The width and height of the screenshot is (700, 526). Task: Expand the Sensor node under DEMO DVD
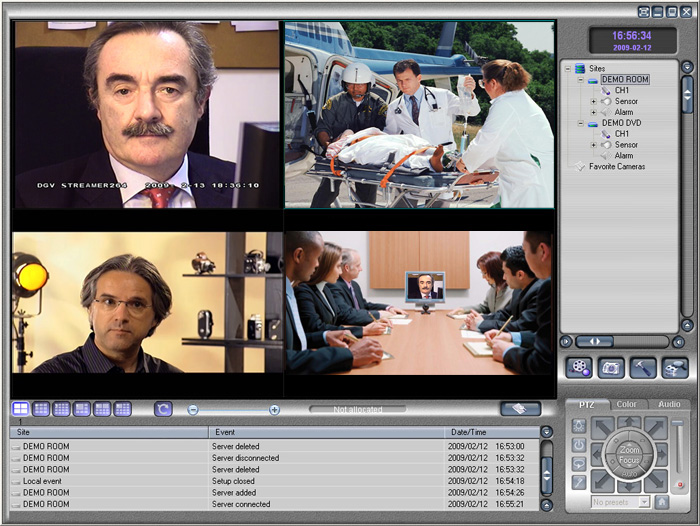593,145
